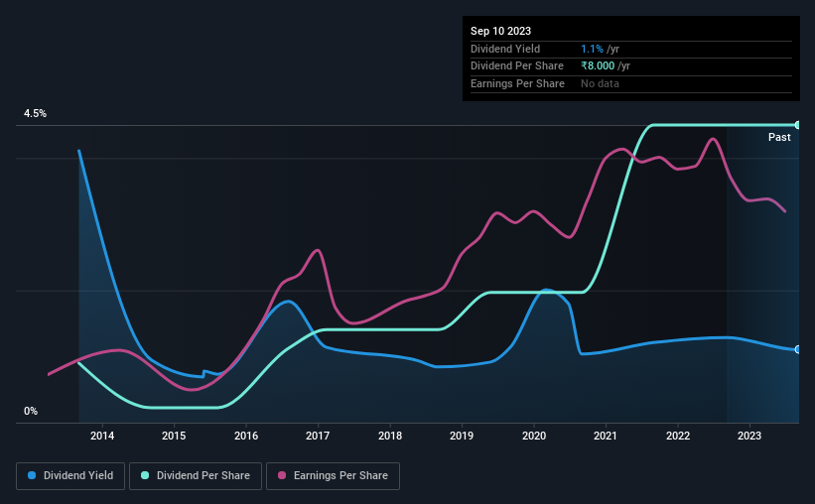Click the 4.5% y-axis label
The height and width of the screenshot is (504, 815).
36,114
